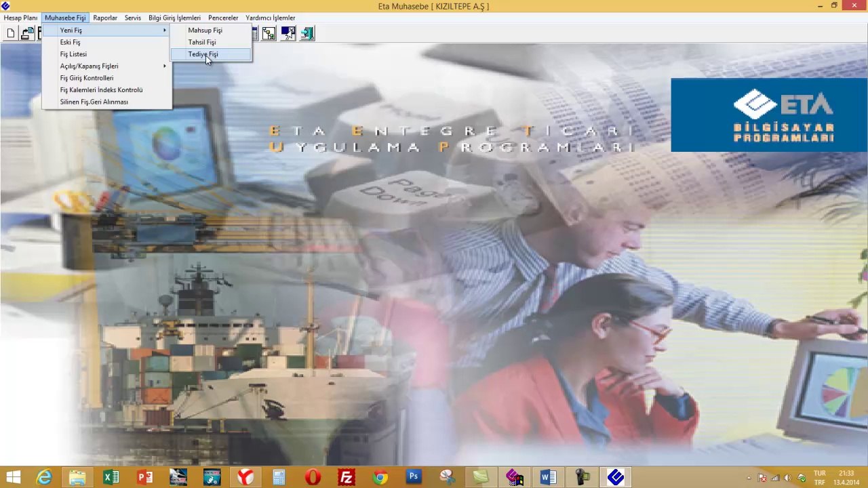Click the new blank document toolbar icon
The width and height of the screenshot is (868, 488).
[x=11, y=33]
